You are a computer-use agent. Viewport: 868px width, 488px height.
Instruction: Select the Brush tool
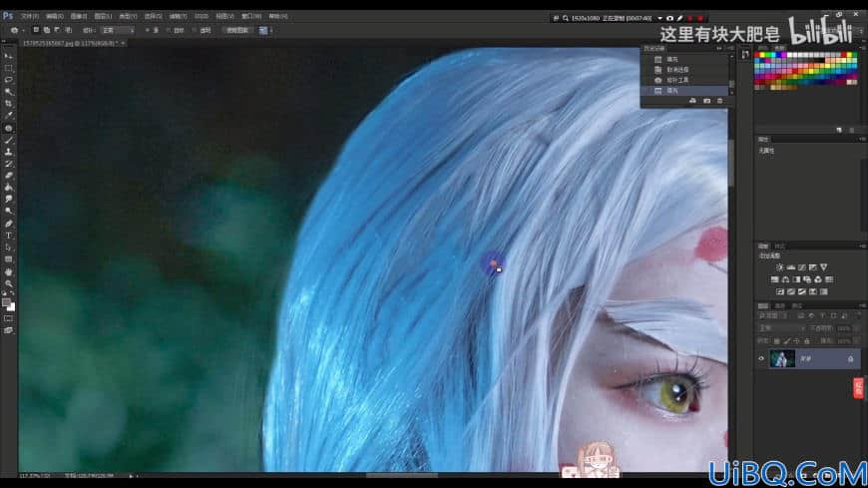(x=8, y=140)
